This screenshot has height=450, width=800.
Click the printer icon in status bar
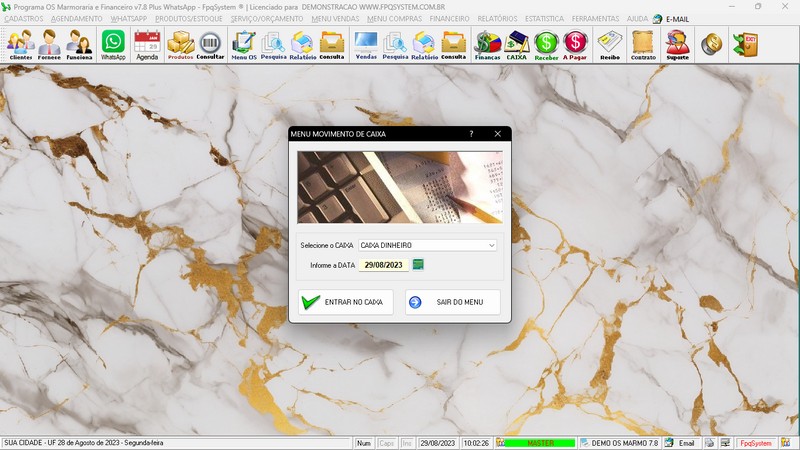click(x=709, y=443)
